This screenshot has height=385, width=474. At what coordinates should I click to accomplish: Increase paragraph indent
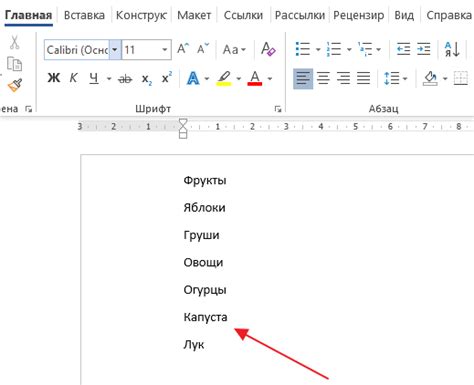tap(424, 49)
